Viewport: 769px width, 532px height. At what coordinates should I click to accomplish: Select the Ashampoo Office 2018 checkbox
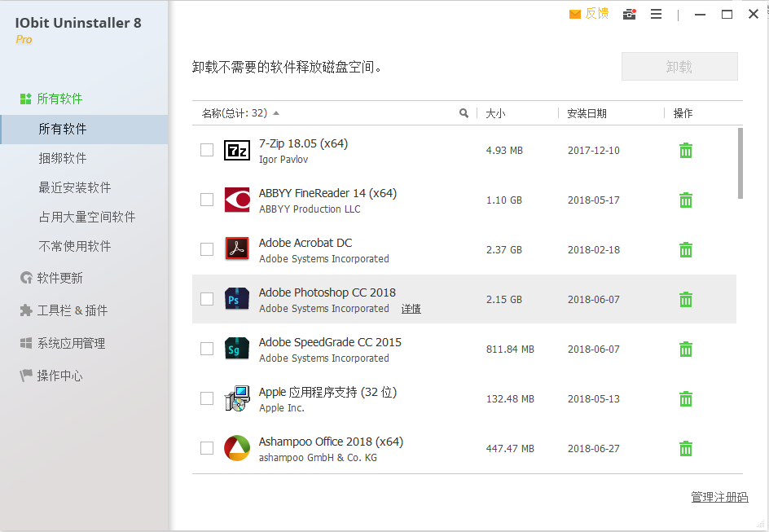[207, 447]
